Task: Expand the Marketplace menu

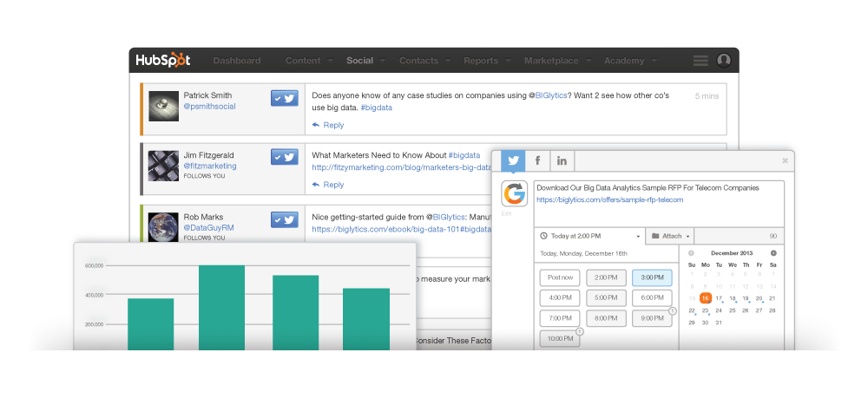Action: 558,60
